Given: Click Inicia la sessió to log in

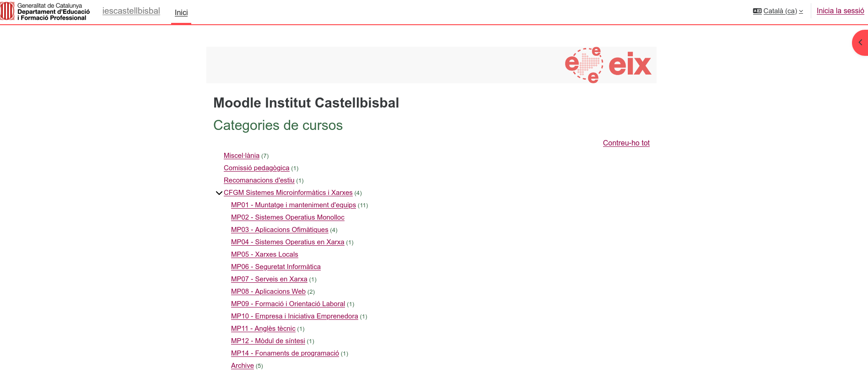Looking at the screenshot, I should click(840, 11).
